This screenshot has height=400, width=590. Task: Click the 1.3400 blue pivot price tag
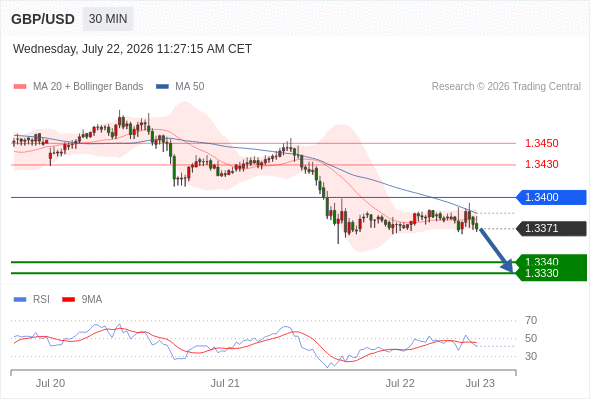coord(551,197)
